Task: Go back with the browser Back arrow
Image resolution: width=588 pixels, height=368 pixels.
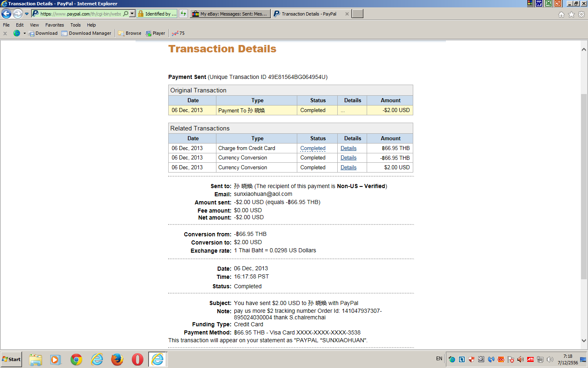Action: (x=7, y=14)
